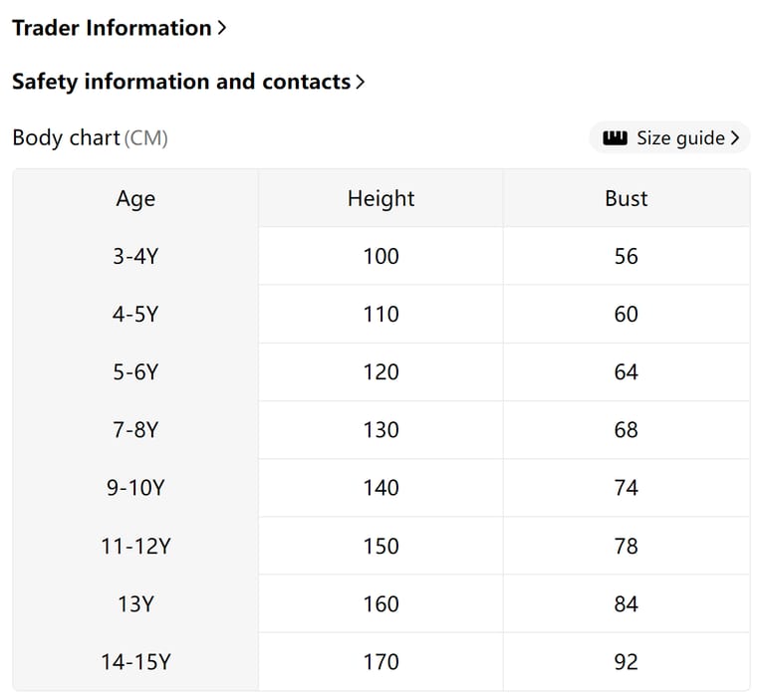Screen dimensions: 765x700
Task: Click the height value 170 cell
Action: [381, 661]
